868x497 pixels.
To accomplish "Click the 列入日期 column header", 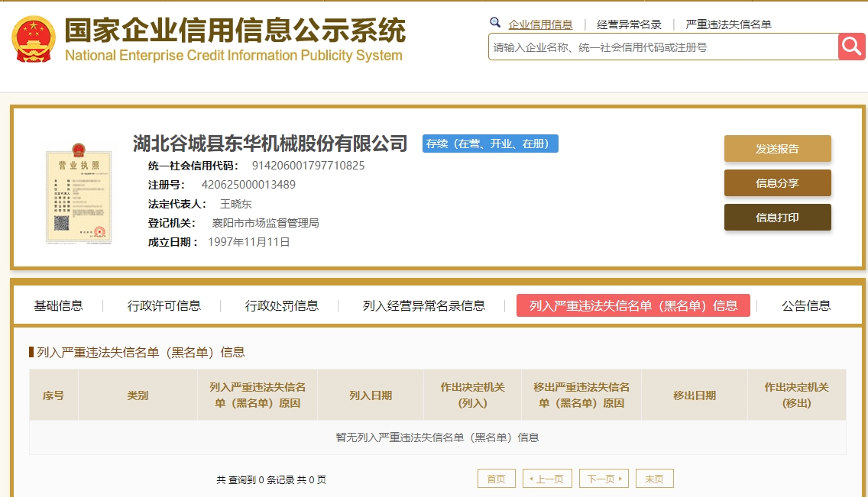I will pos(371,395).
